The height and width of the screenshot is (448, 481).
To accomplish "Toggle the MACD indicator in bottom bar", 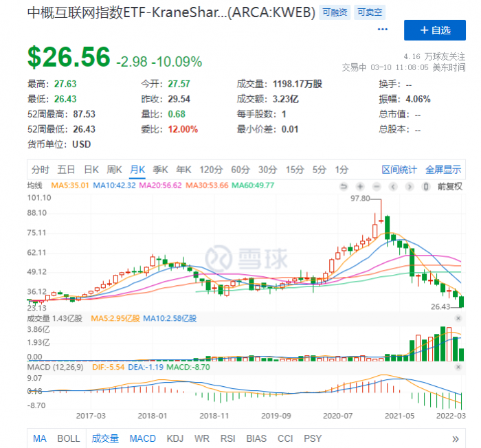I will [143, 438].
